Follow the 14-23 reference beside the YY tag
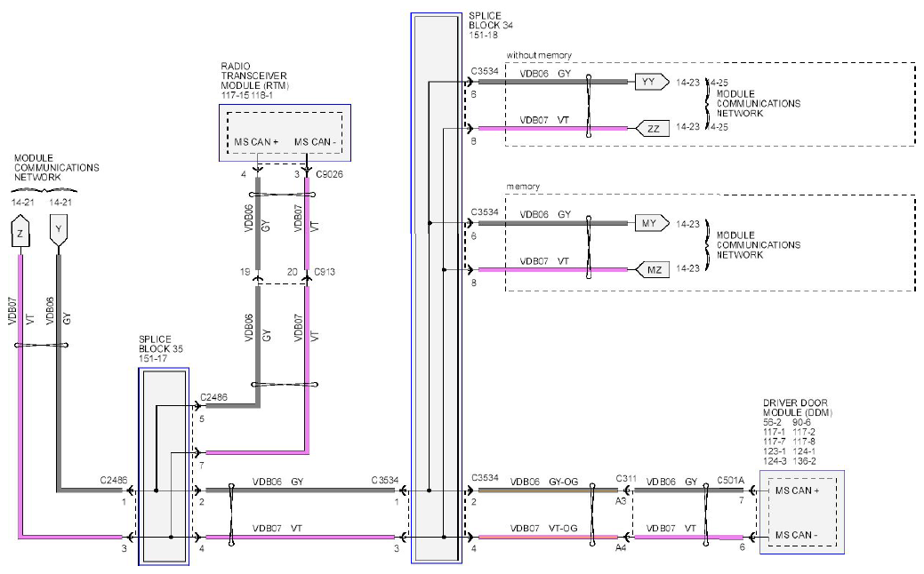 tap(687, 83)
